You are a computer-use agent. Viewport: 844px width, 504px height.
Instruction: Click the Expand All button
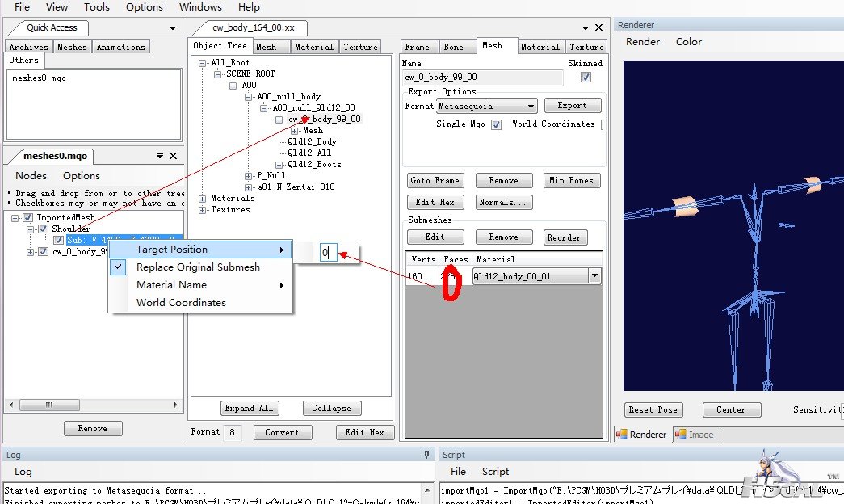pos(249,409)
